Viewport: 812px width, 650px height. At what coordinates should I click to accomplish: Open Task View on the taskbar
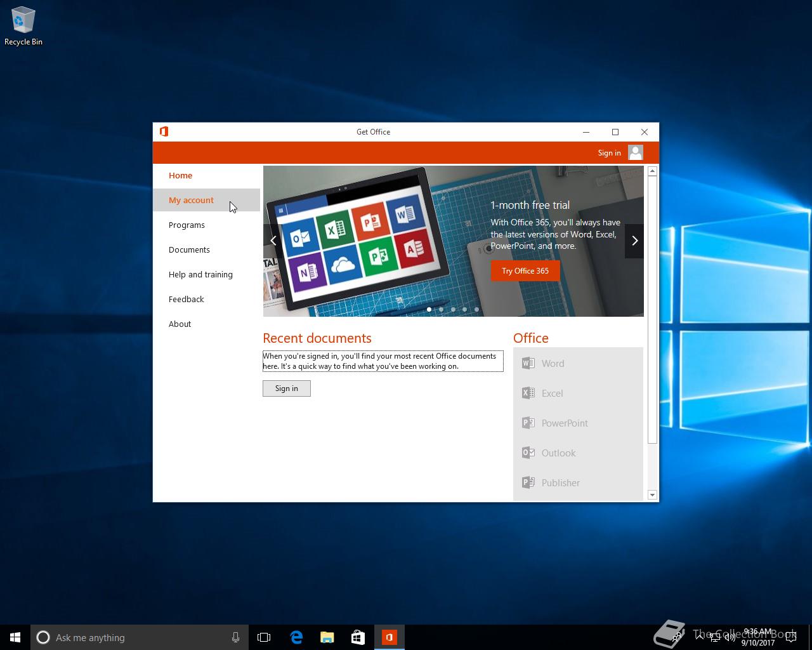point(264,637)
